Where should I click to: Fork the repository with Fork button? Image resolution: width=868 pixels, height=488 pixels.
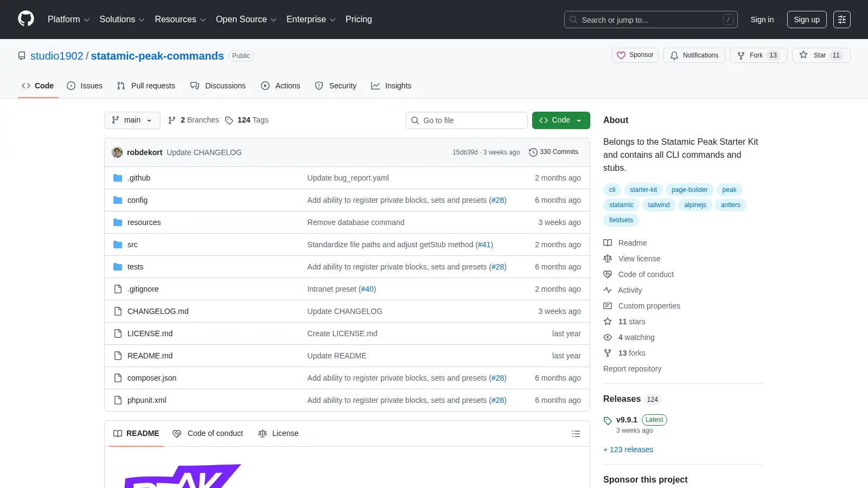(x=758, y=55)
